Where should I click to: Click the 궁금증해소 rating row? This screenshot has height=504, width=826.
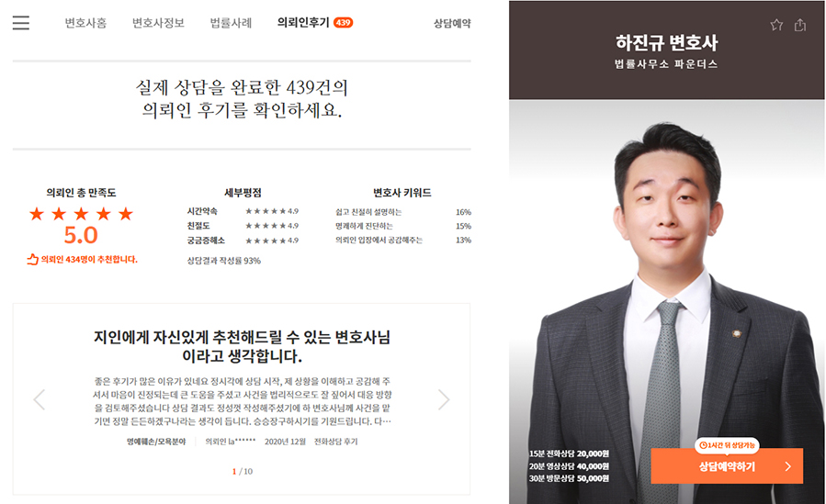243,241
